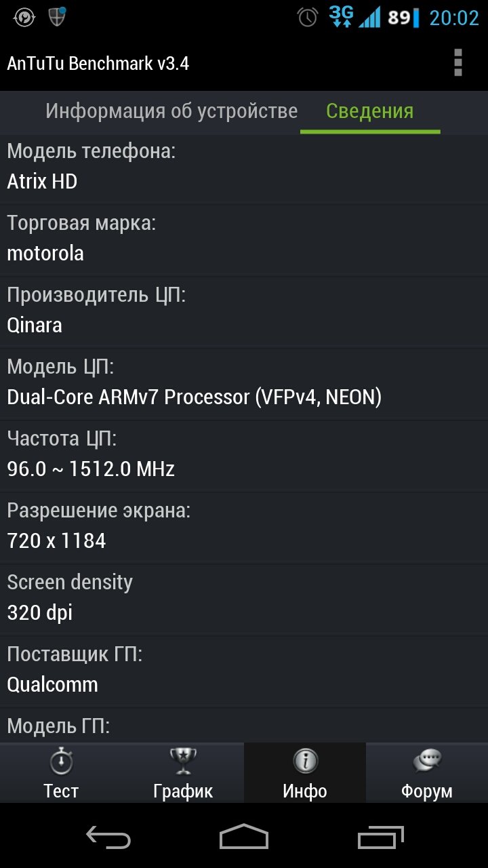This screenshot has height=868, width=488.
Task: Open the three-dot overflow menu
Action: [x=458, y=63]
